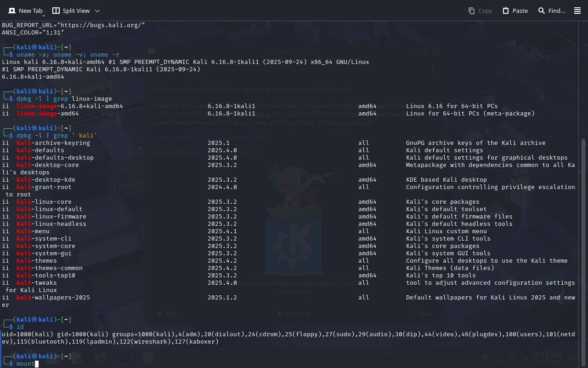Paste clipboard contents using toolbar icon
Screen dimensions: 588x368
coord(506,11)
